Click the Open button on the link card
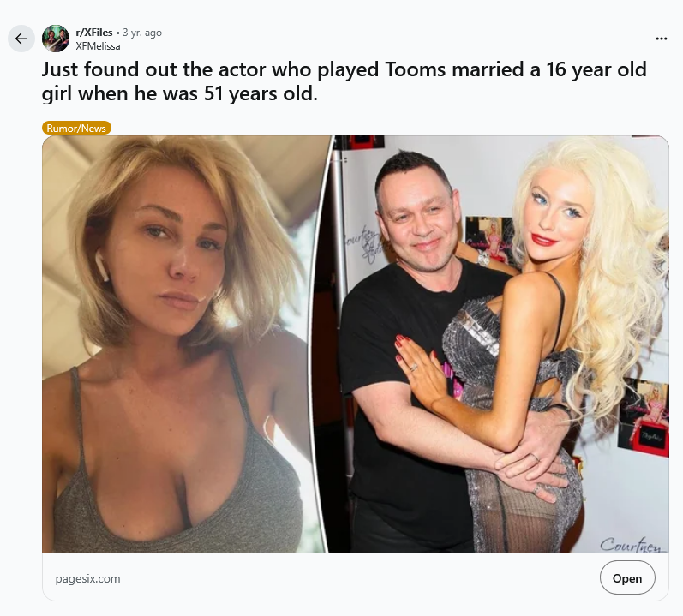 click(x=626, y=577)
